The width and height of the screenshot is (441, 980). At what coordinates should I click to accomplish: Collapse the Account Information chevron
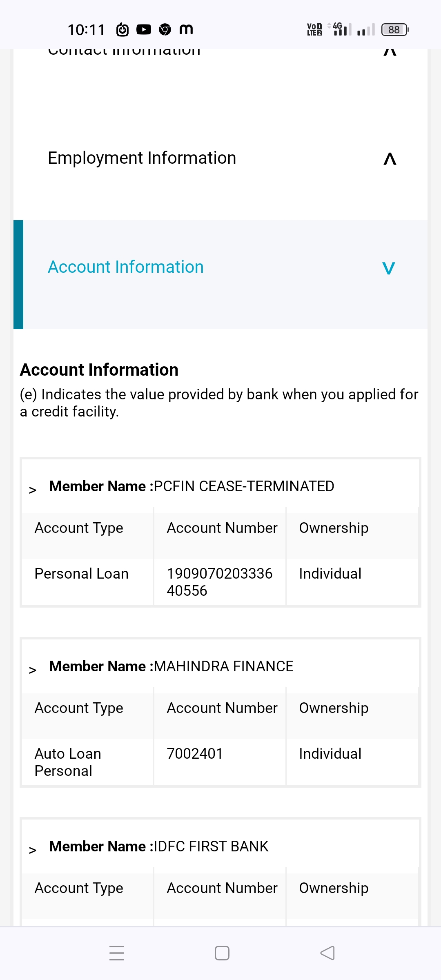pyautogui.click(x=388, y=268)
